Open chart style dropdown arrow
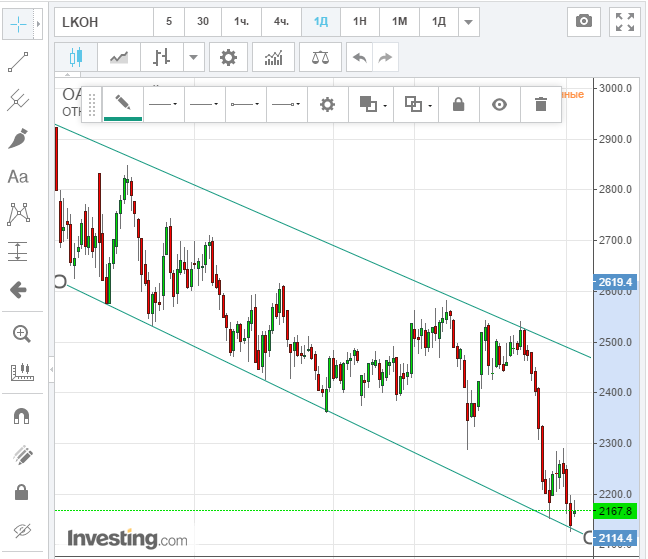Viewport: 648px width, 559px height. (193, 57)
